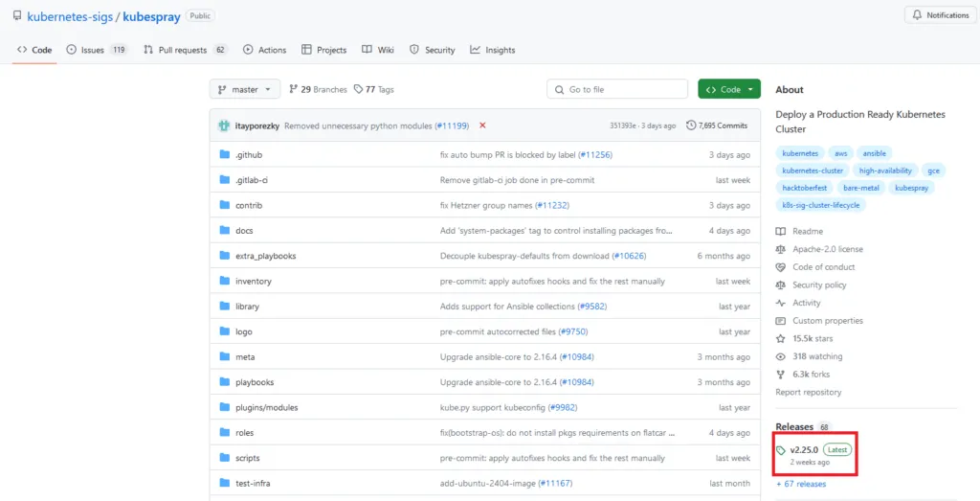Open the Security tab
Image resolution: width=980 pixels, height=501 pixels.
(432, 50)
